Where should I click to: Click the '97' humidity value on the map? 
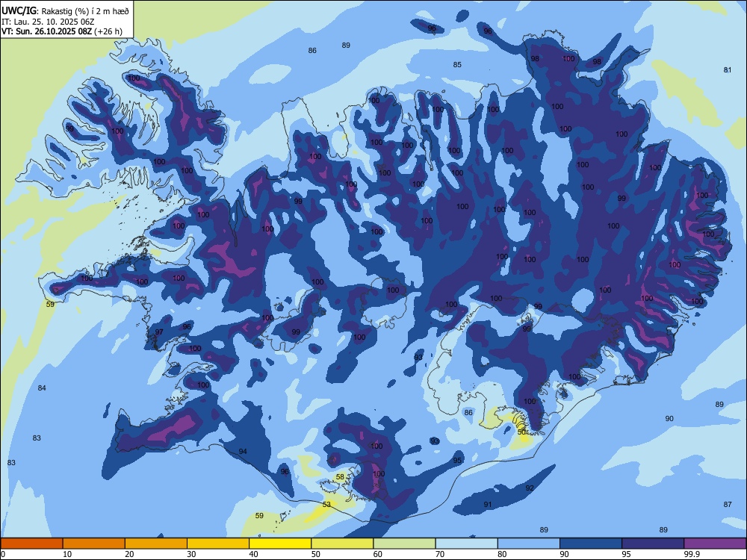point(159,332)
